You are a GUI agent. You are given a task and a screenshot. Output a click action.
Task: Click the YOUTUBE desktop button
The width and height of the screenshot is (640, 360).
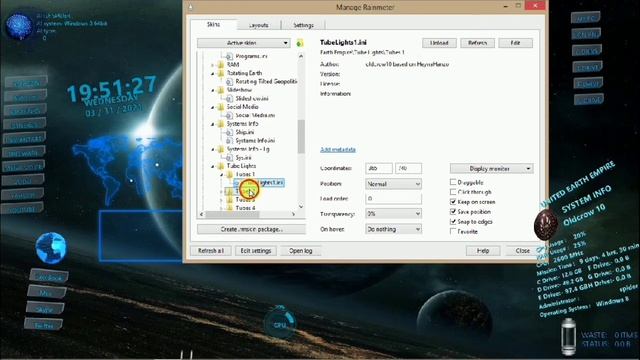tap(23, 209)
